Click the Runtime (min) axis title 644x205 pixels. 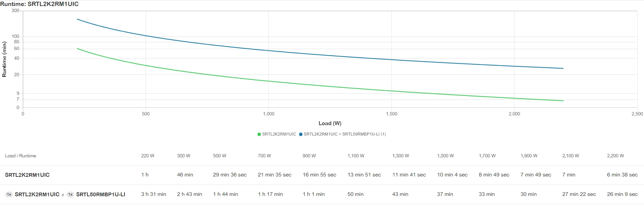[x=4, y=59]
